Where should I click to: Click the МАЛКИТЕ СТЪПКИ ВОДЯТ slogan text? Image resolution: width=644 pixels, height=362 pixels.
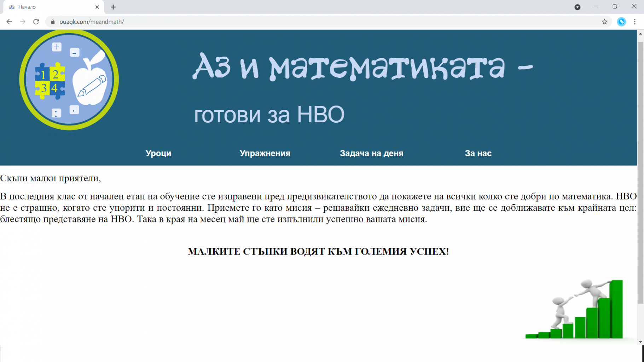tap(318, 251)
